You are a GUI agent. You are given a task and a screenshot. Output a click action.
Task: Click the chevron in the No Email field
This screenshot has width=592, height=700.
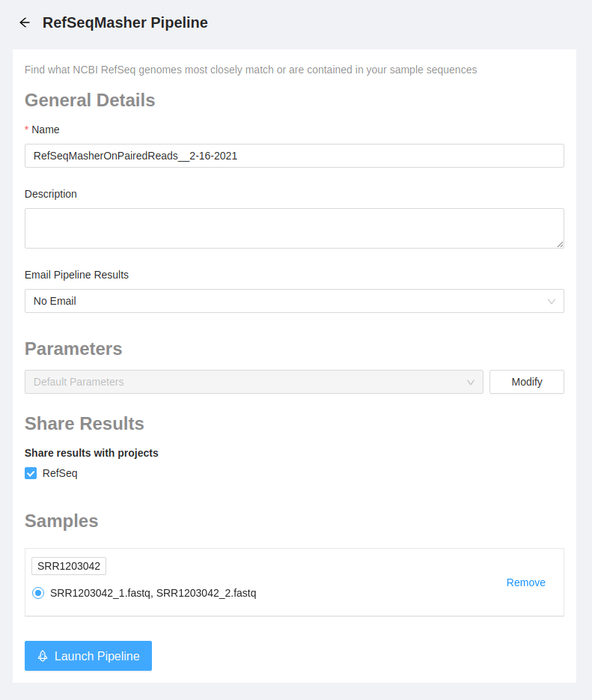(x=552, y=301)
